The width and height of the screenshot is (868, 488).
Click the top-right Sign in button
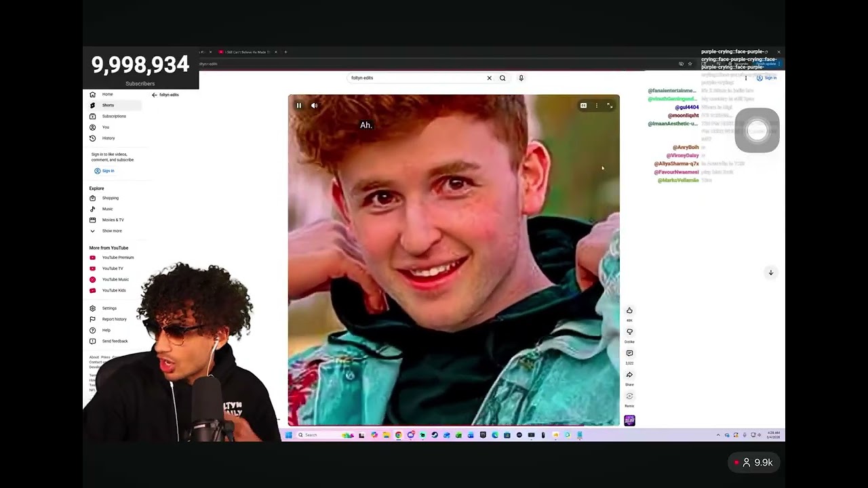767,78
